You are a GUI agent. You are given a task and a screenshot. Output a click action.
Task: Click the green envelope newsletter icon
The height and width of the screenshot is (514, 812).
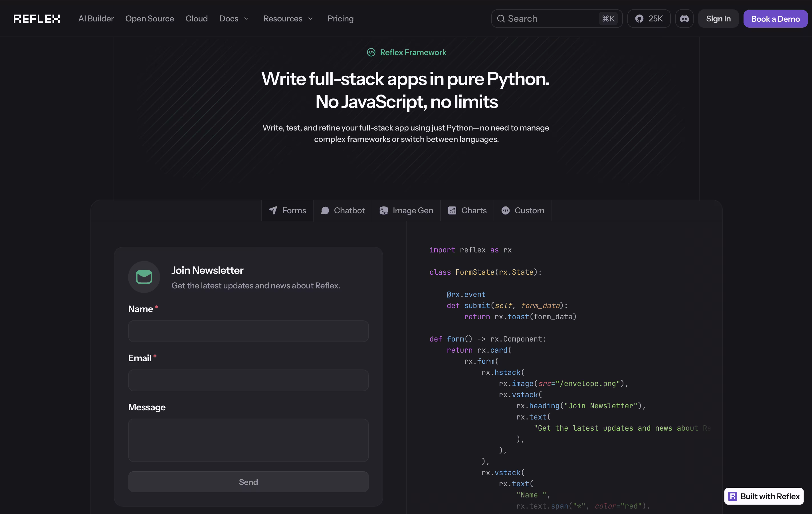[x=144, y=277]
